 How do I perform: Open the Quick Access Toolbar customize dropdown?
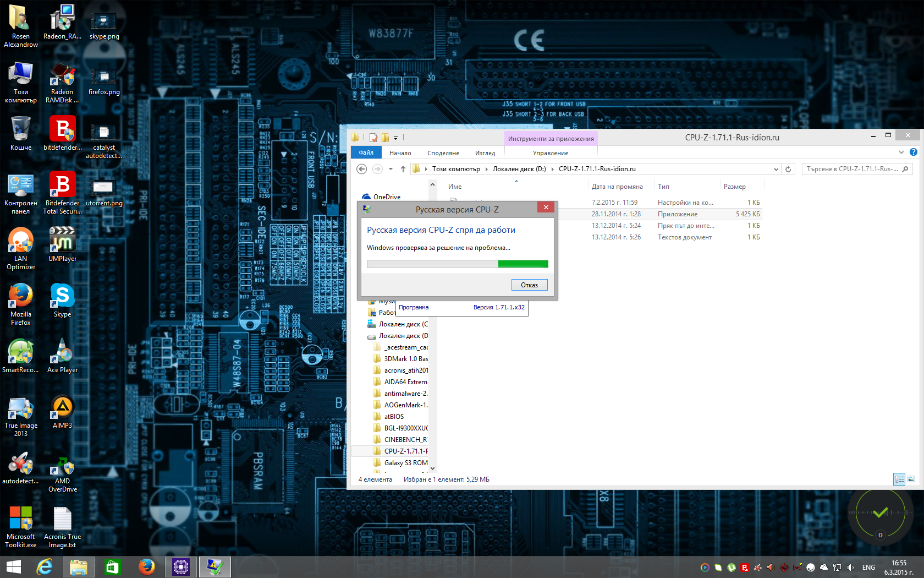396,138
